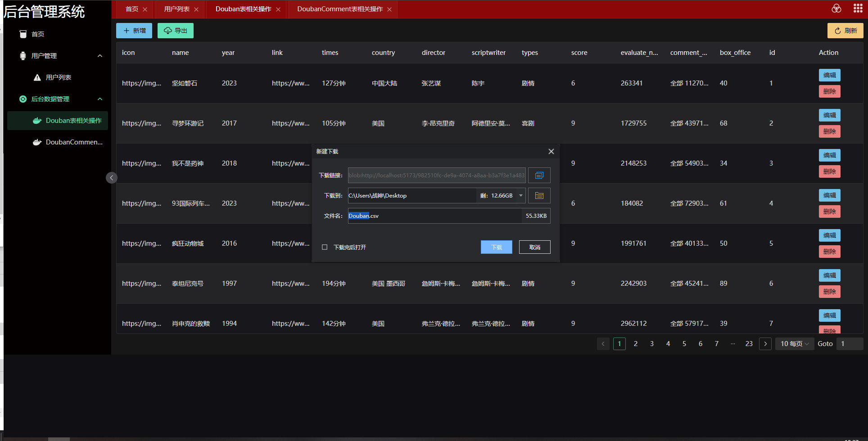Go to next page with arrow
Screen dimensions: 868x441
click(x=765, y=344)
